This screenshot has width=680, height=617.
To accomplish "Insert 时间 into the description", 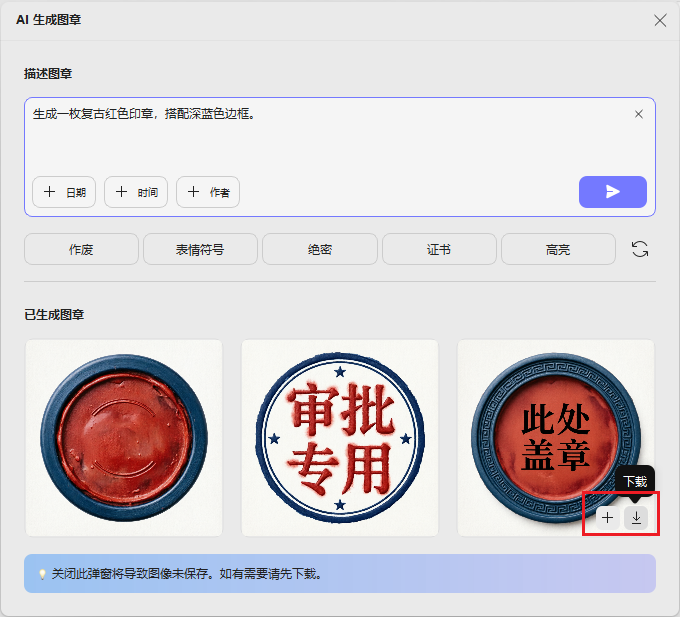I will tap(136, 192).
